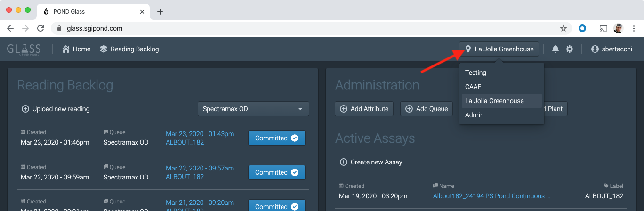Click the blue circle extension icon

coord(582,28)
